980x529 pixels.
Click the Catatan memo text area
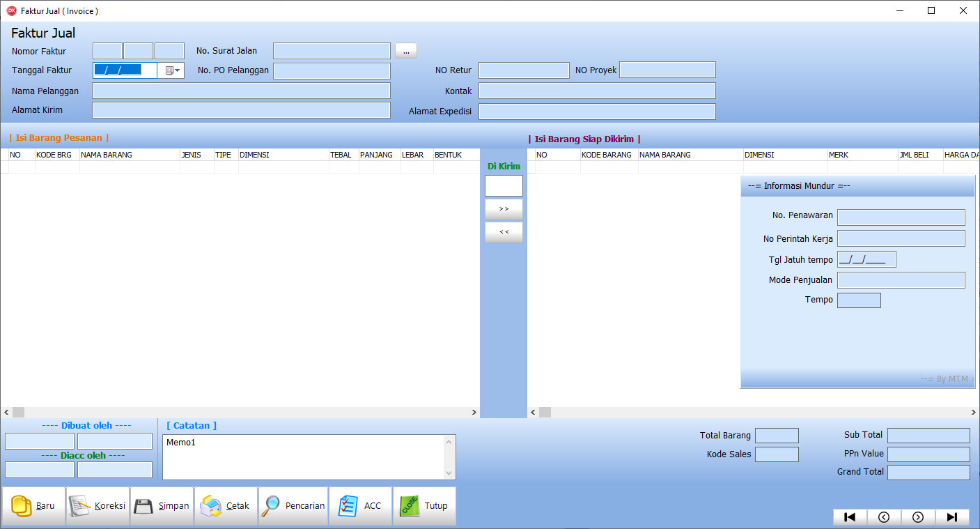[304, 457]
